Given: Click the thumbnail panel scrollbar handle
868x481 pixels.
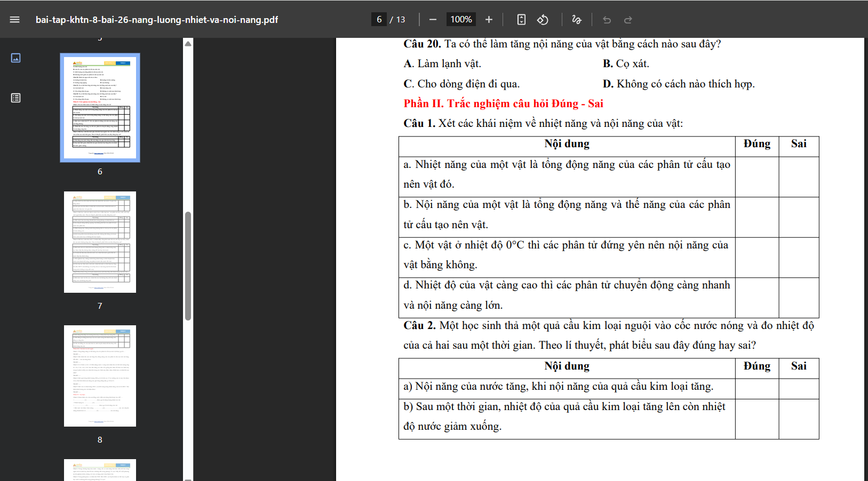Looking at the screenshot, I should coord(188,266).
